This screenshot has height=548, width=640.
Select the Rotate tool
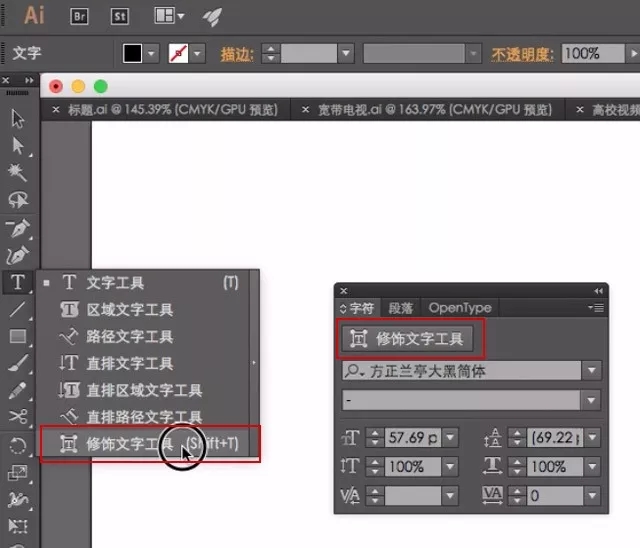pyautogui.click(x=18, y=445)
